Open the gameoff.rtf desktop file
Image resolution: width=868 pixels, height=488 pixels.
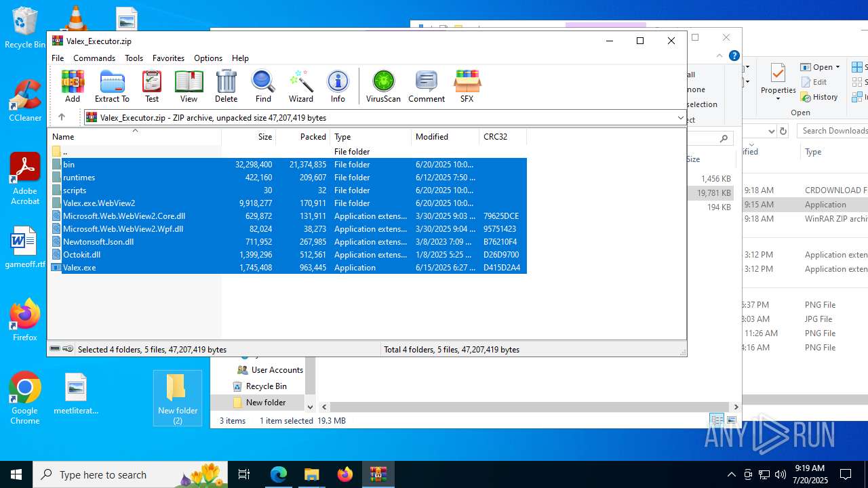click(25, 248)
